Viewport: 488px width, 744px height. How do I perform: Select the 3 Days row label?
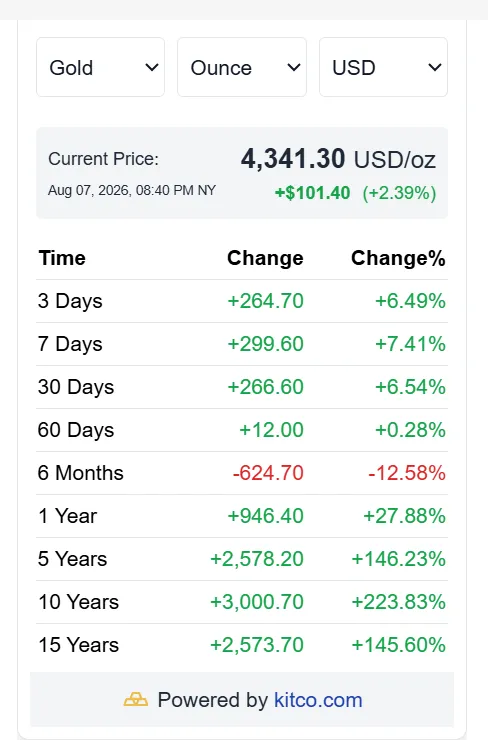70,301
